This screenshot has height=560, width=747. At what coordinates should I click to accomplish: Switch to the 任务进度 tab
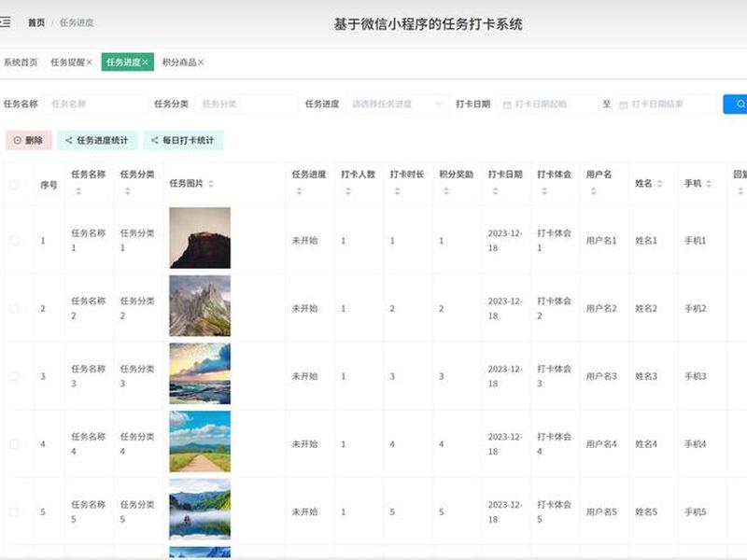click(123, 63)
